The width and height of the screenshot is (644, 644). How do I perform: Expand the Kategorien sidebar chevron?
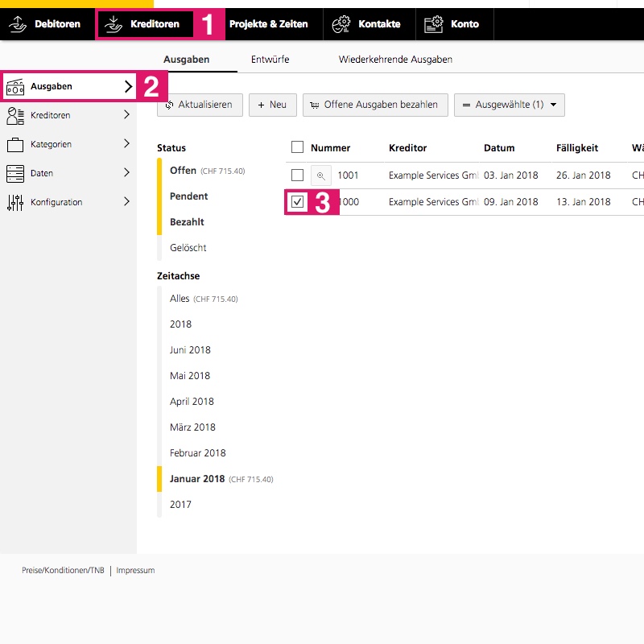click(127, 144)
